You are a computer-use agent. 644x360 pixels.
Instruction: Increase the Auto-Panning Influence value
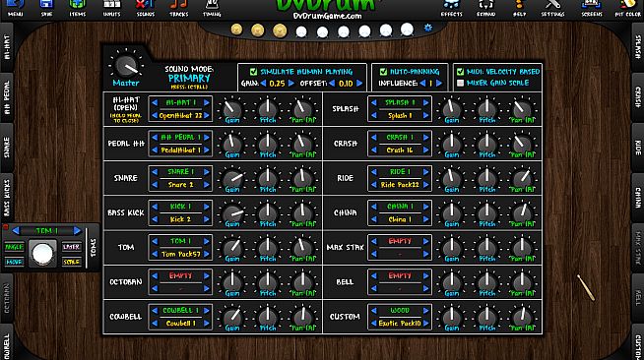[x=439, y=84]
